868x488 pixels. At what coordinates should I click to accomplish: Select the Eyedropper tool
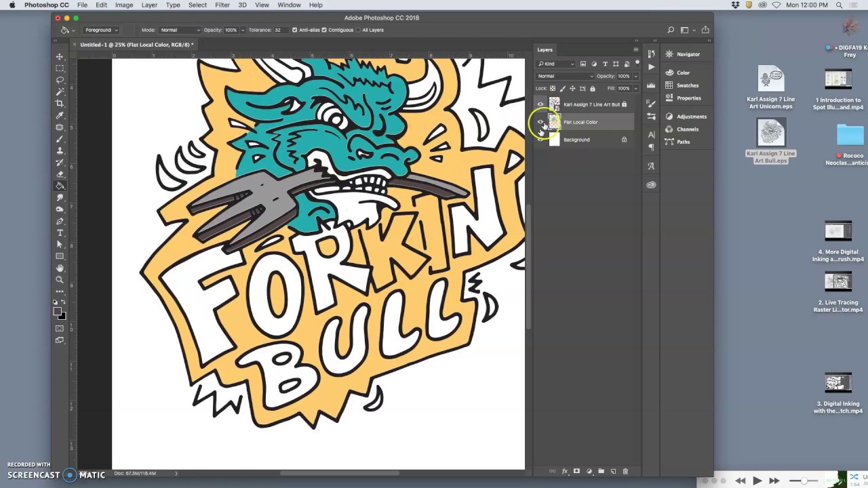click(x=60, y=115)
